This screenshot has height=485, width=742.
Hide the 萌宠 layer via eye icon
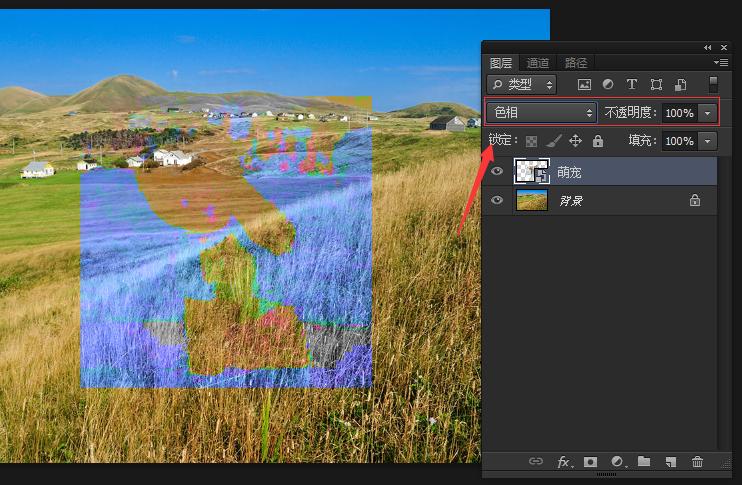coord(496,171)
